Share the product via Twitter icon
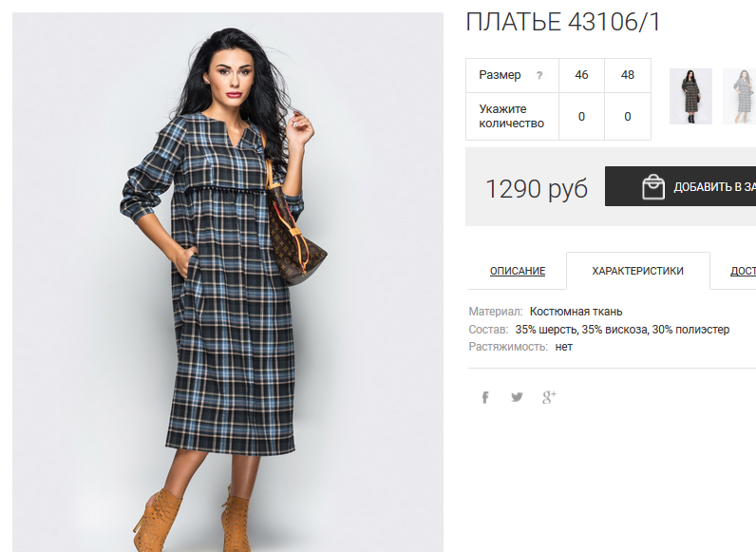Viewport: 756px width, 552px height. point(517,397)
